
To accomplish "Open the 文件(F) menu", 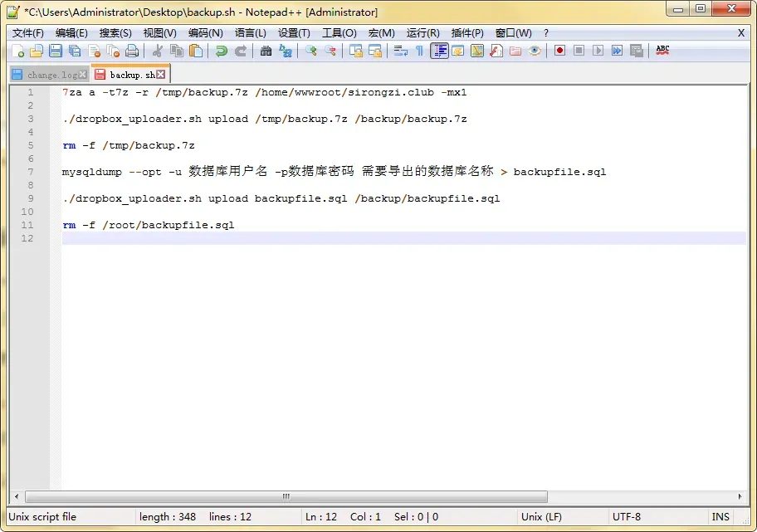I will [x=28, y=33].
